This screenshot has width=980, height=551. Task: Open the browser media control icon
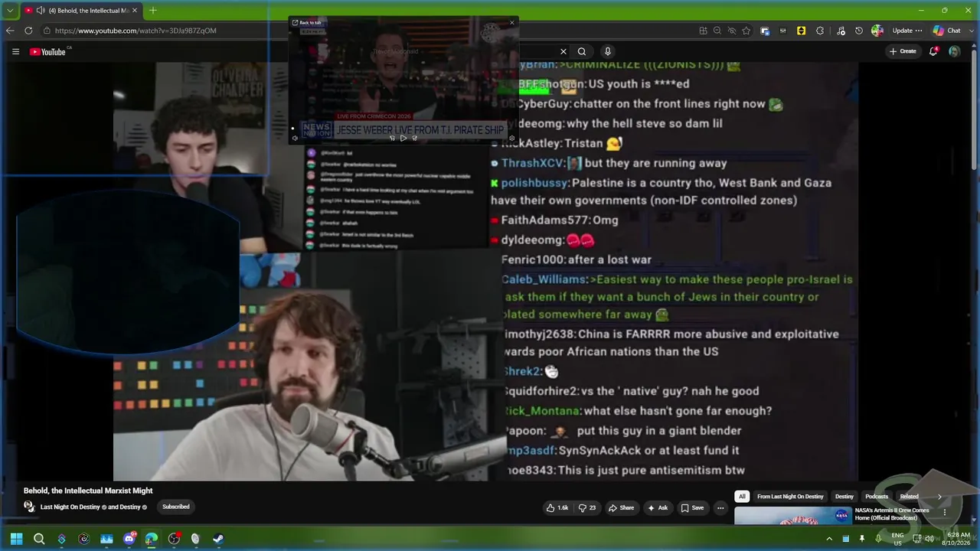(x=841, y=31)
